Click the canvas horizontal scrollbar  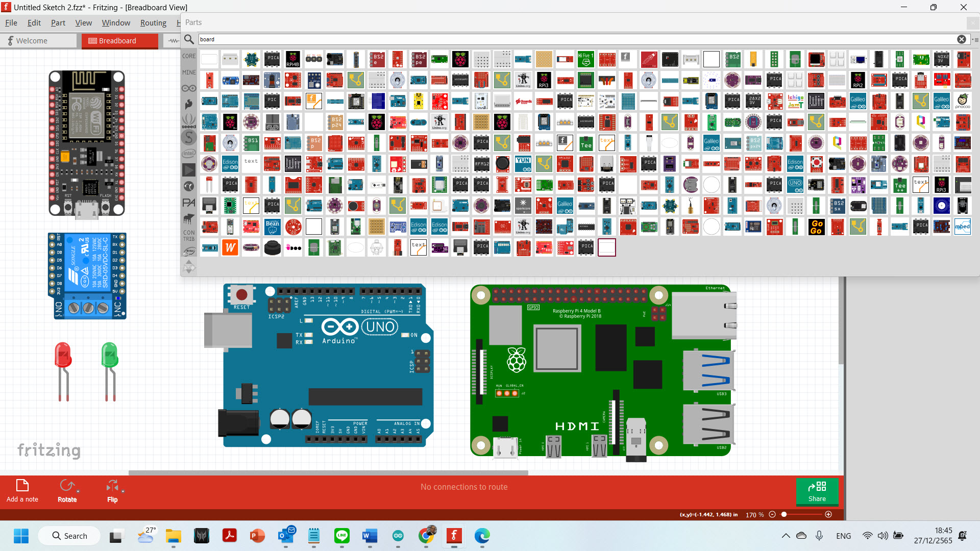[x=328, y=473]
